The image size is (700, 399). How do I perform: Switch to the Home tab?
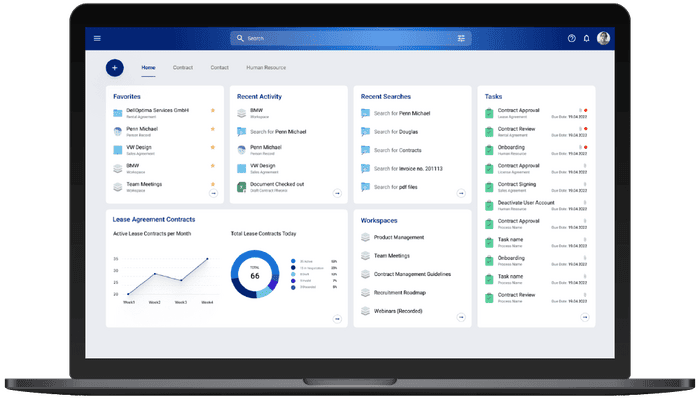[148, 68]
